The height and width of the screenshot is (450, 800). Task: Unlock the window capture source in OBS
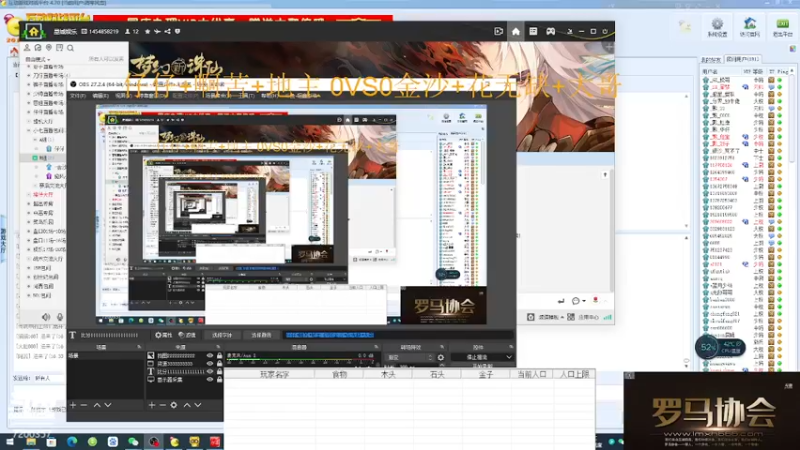[x=219, y=364]
